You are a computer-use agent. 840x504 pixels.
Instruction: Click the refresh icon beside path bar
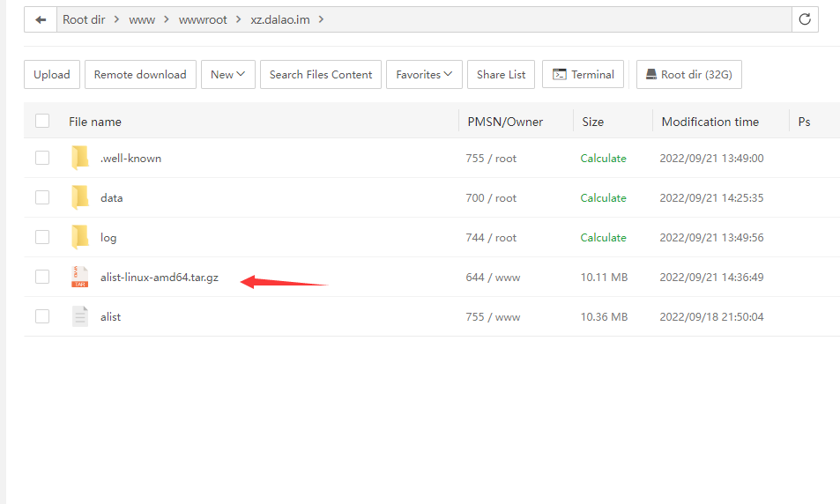pyautogui.click(x=804, y=19)
